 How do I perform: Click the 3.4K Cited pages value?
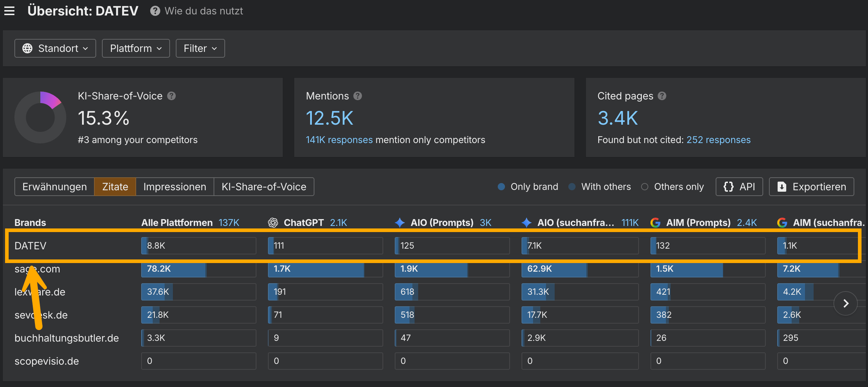click(618, 118)
